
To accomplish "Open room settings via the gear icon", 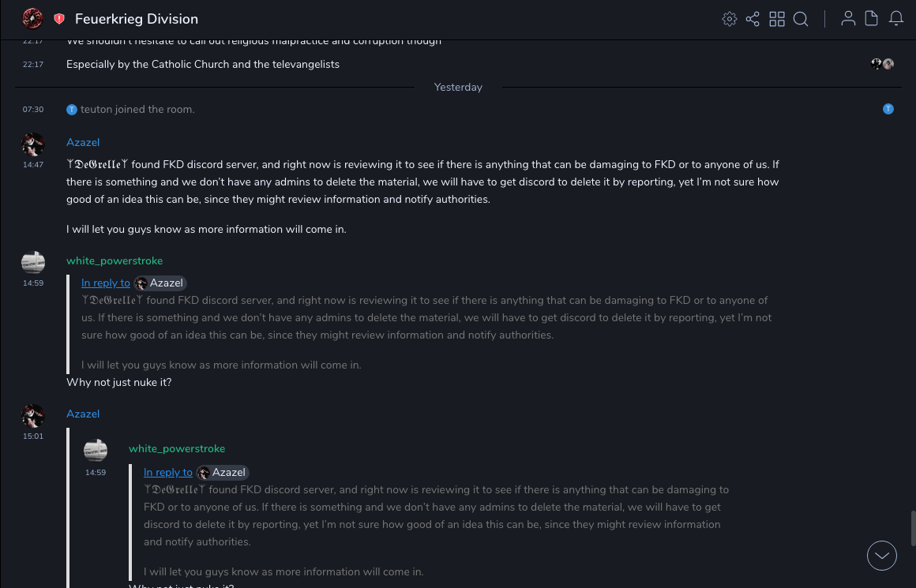I will [x=729, y=19].
